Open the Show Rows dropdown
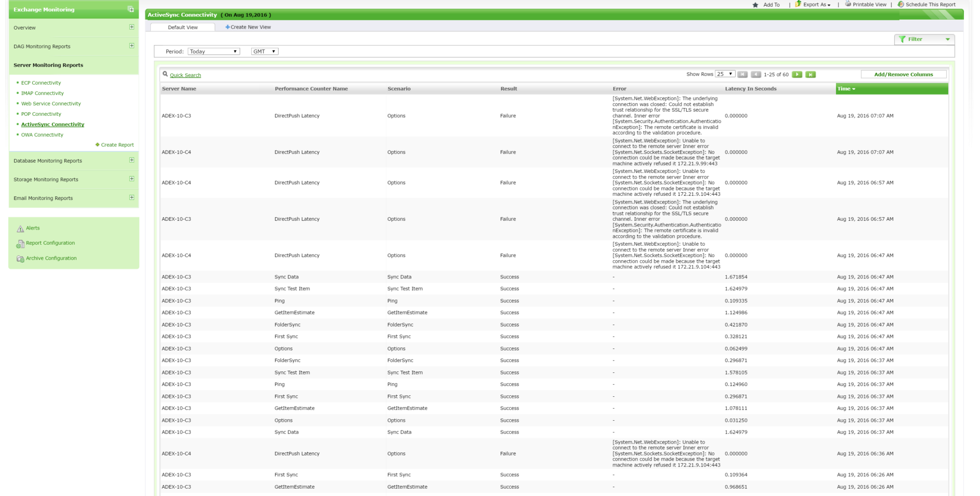This screenshot has width=980, height=496. tap(724, 74)
